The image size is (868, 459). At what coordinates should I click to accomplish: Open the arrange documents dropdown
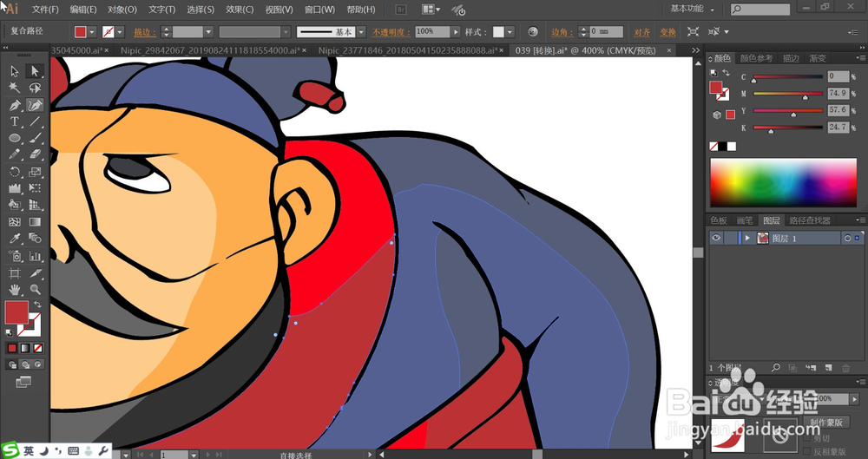pos(431,10)
